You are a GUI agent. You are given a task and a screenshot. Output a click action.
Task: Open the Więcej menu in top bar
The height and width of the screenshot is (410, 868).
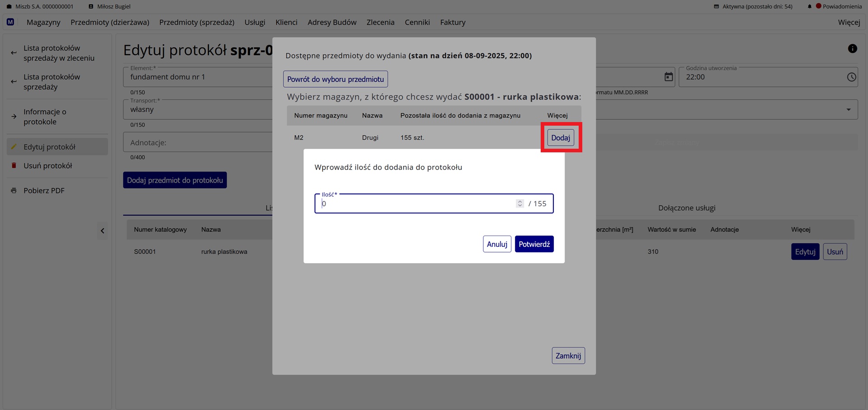coord(849,23)
